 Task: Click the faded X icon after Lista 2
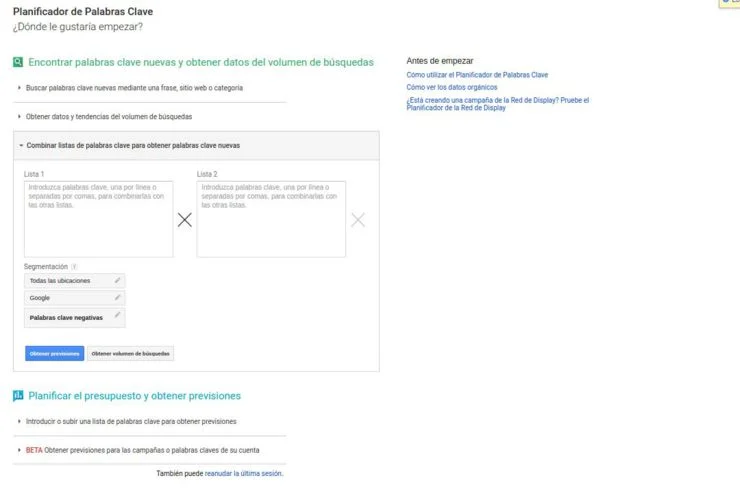358,220
